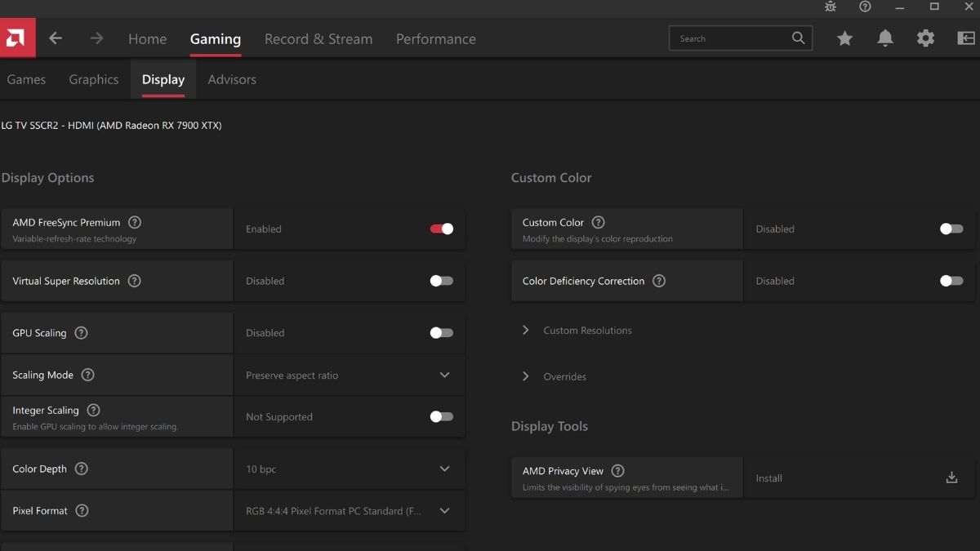Disable AMD FreeSync Premium toggle
Screen dimensions: 980x551
[442, 229]
